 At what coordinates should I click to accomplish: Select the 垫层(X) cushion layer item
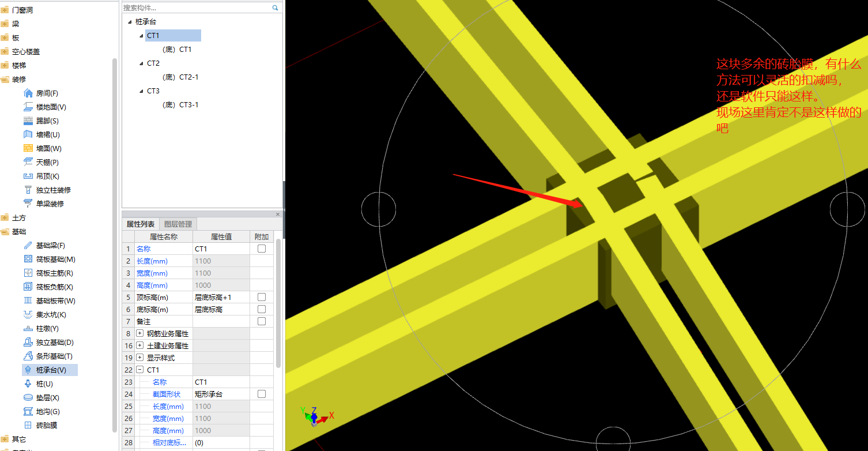(40, 398)
